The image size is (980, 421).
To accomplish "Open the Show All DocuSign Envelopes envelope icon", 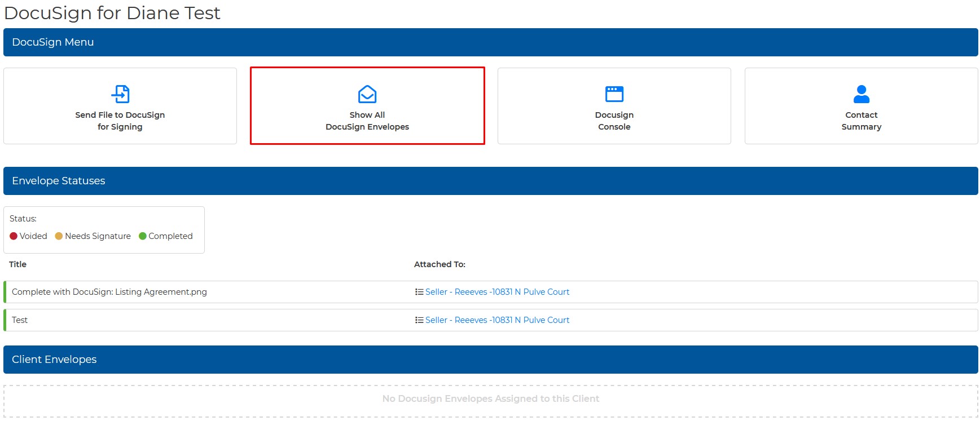I will click(x=367, y=94).
